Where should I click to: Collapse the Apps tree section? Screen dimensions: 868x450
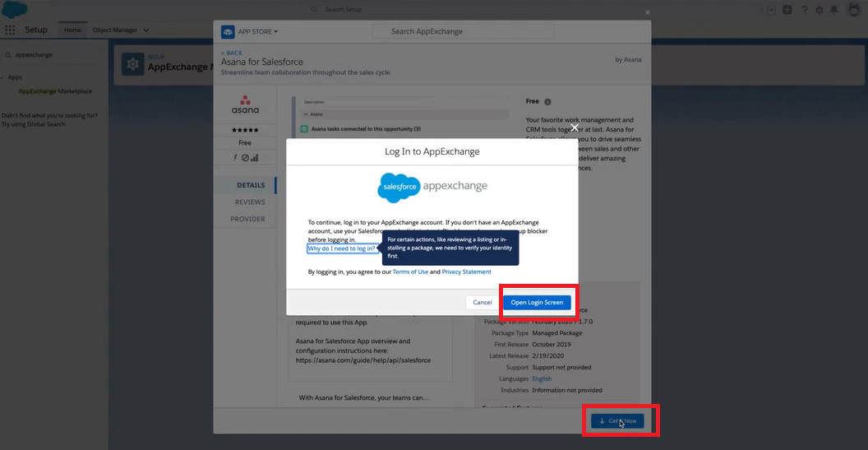pos(2,77)
